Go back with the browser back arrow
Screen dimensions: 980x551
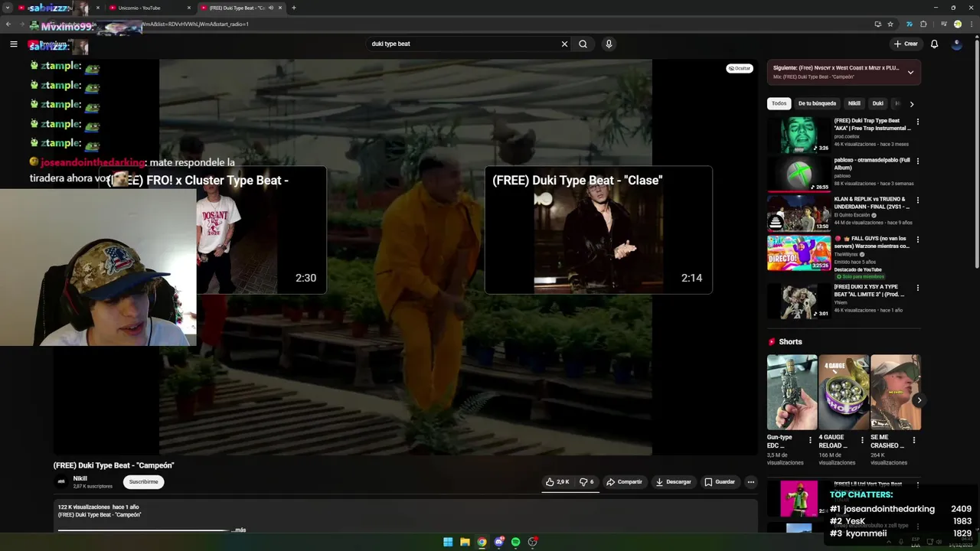(8, 24)
